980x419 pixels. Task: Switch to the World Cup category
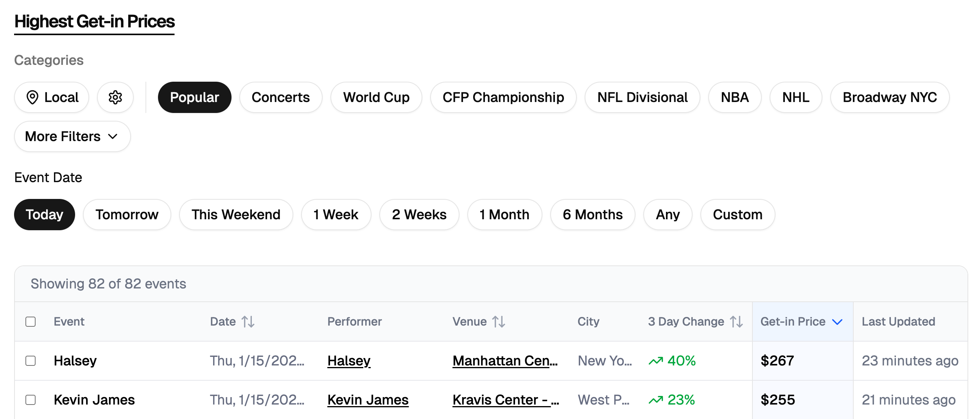[x=376, y=97]
